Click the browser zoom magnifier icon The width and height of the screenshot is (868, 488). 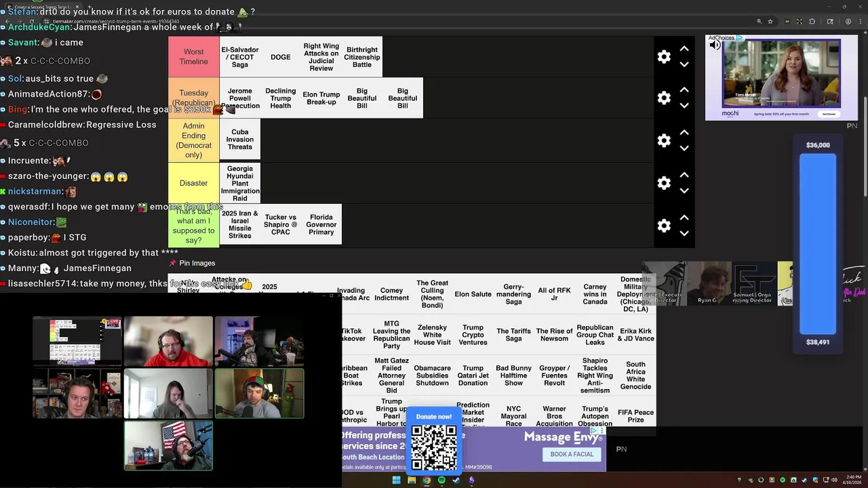click(x=759, y=22)
